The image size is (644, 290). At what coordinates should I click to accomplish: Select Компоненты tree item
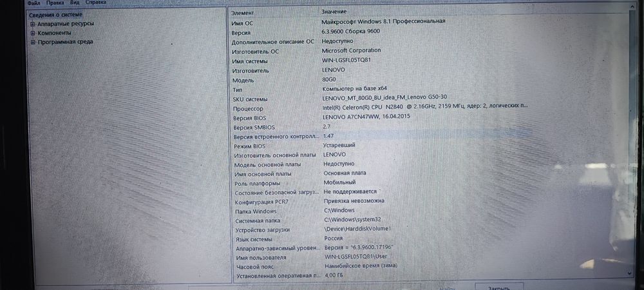coord(55,33)
